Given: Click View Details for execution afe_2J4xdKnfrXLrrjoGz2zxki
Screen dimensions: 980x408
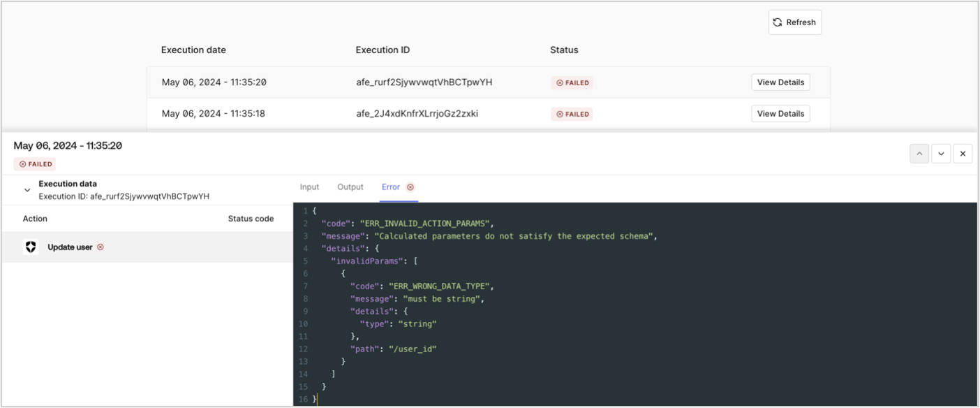Looking at the screenshot, I should [780, 113].
